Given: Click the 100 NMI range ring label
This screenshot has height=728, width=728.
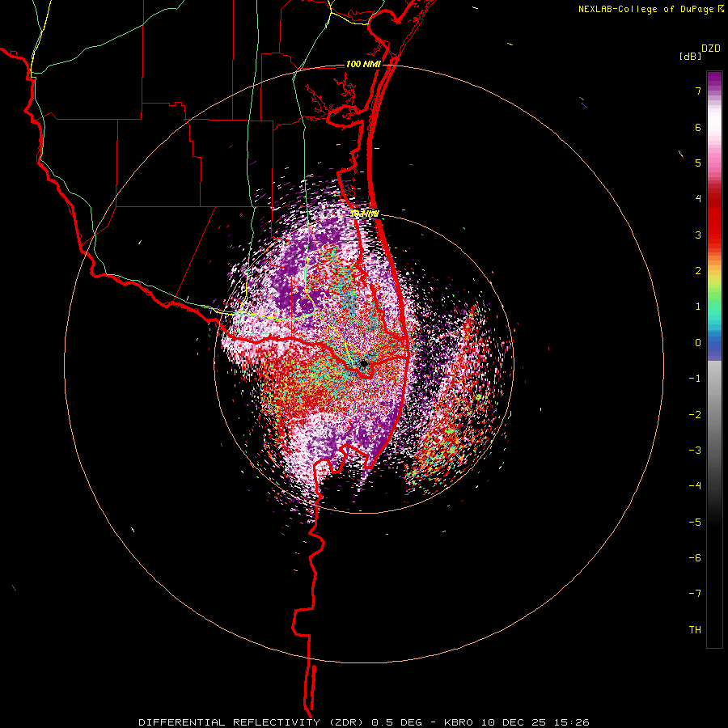Looking at the screenshot, I should point(363,64).
